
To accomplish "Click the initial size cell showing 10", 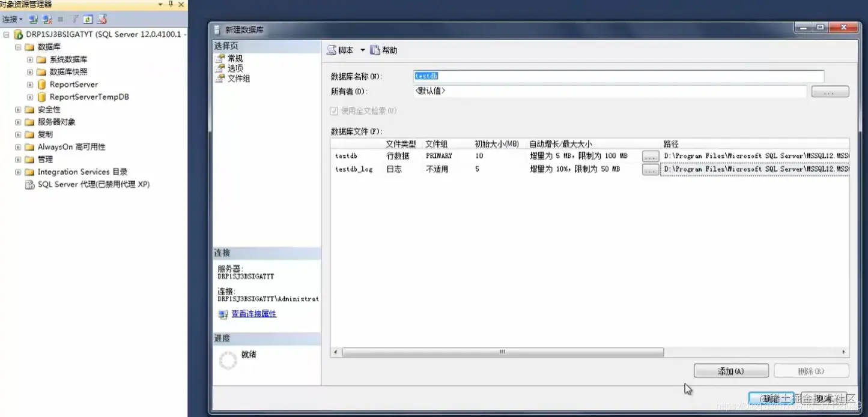I will pos(499,156).
